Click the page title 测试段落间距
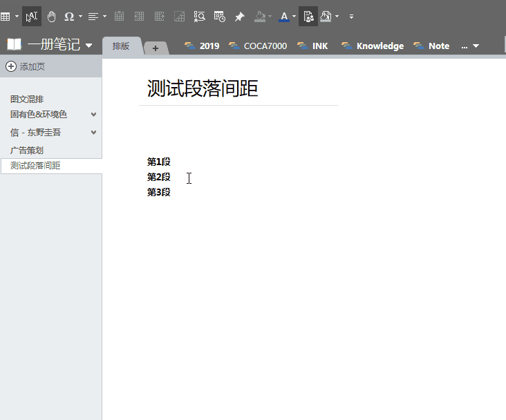Viewport: 506px width, 420px height. [x=203, y=89]
